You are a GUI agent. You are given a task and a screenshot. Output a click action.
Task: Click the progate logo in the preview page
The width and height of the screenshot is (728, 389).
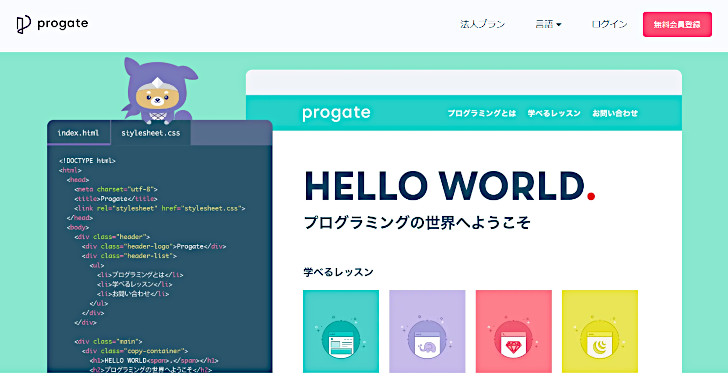[336, 113]
